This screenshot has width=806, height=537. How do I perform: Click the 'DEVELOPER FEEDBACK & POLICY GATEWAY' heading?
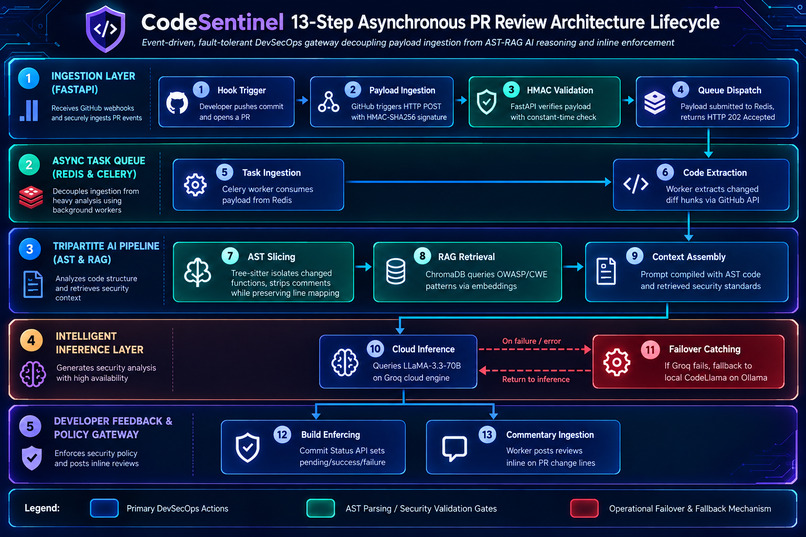(x=113, y=428)
